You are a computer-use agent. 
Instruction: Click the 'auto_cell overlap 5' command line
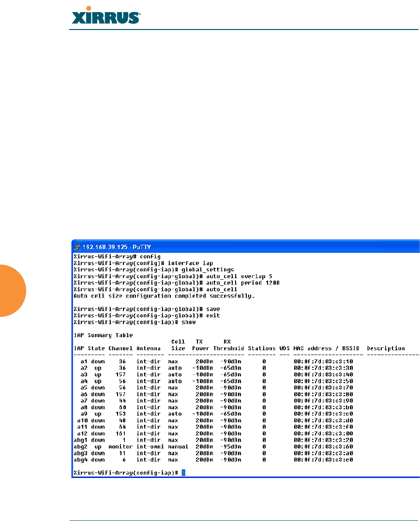(x=173, y=276)
